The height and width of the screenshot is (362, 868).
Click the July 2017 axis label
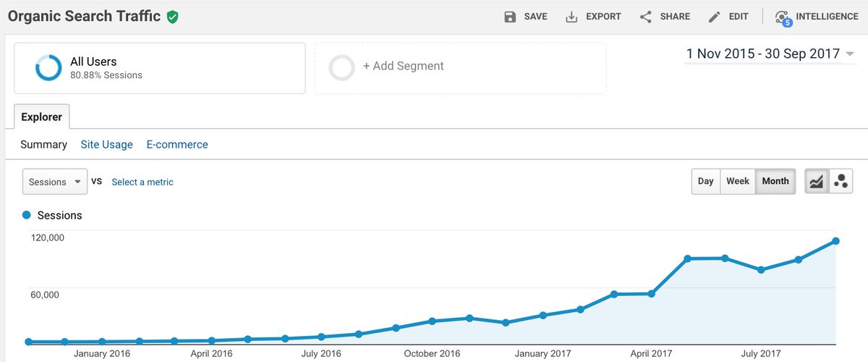[760, 354]
